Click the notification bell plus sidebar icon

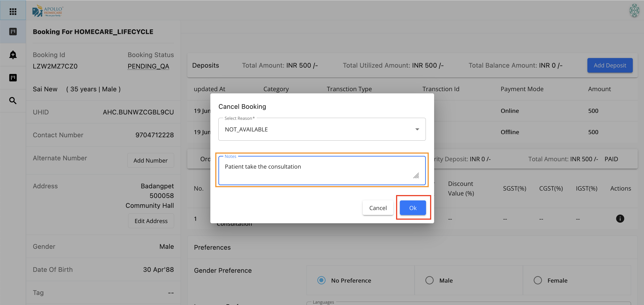13,55
